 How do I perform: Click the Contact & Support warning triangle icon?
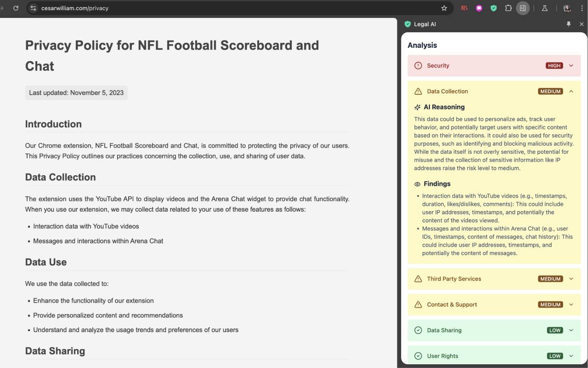(x=418, y=305)
